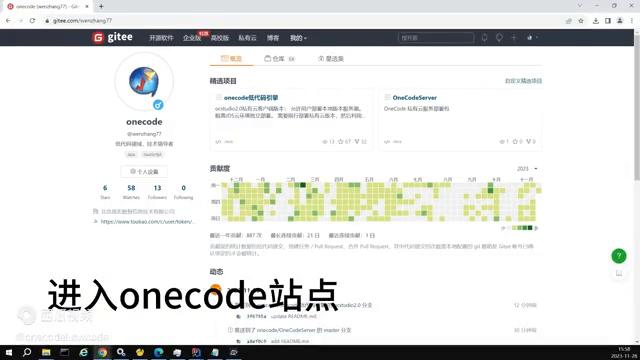Open the 私有云 menu item
Image resolution: width=640 pixels, height=360 pixels.
(x=247, y=38)
